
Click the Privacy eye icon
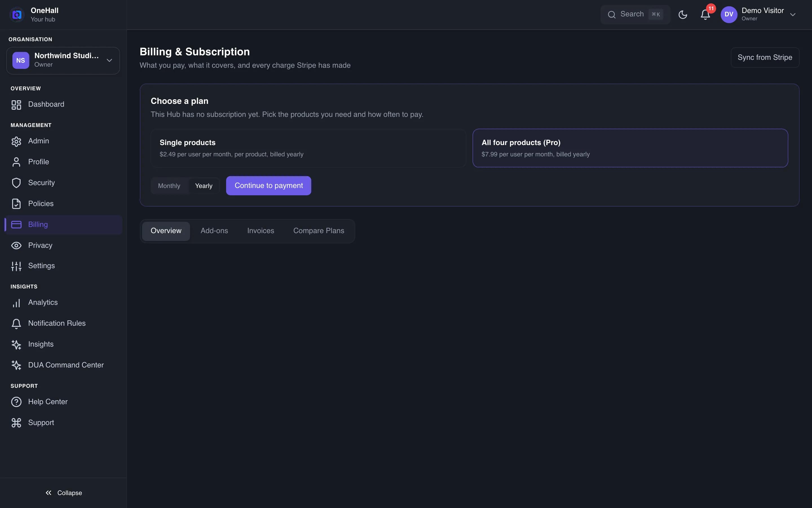click(16, 246)
